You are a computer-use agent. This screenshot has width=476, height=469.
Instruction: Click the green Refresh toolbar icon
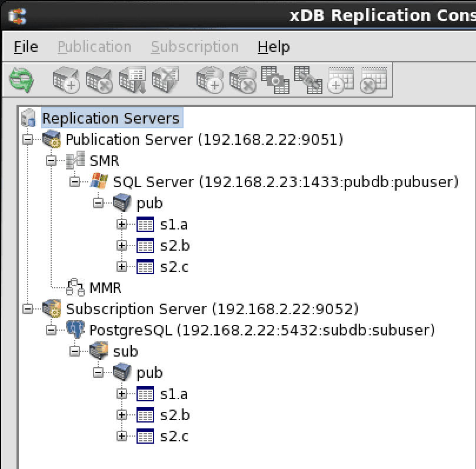(x=22, y=79)
